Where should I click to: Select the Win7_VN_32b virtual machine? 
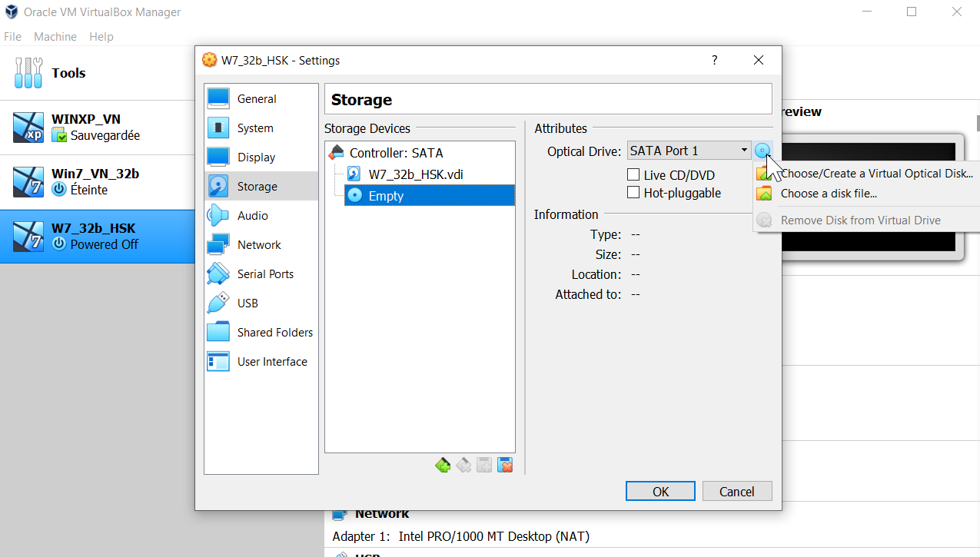click(x=96, y=182)
